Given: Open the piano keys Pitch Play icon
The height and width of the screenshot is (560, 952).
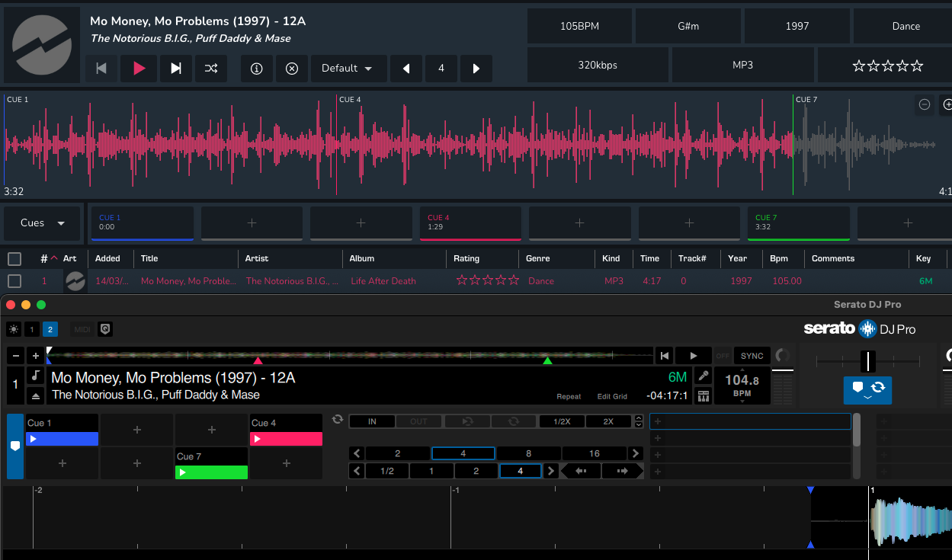Looking at the screenshot, I should 704,395.
